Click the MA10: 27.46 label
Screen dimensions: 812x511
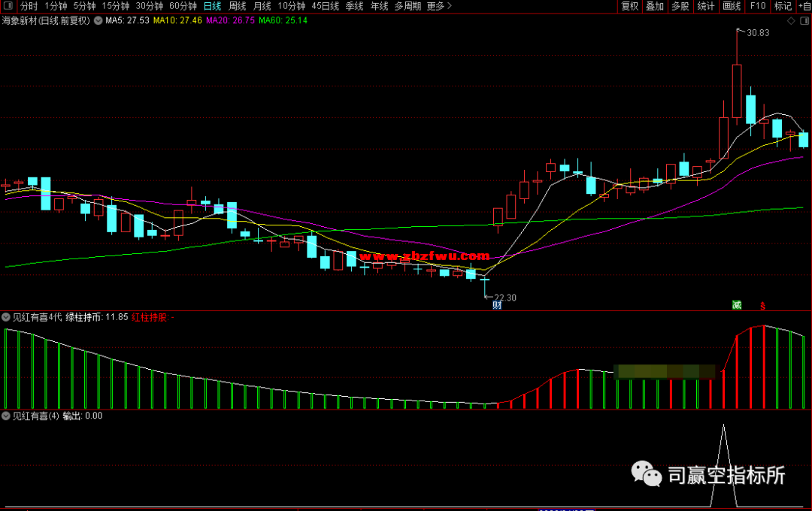(x=177, y=21)
